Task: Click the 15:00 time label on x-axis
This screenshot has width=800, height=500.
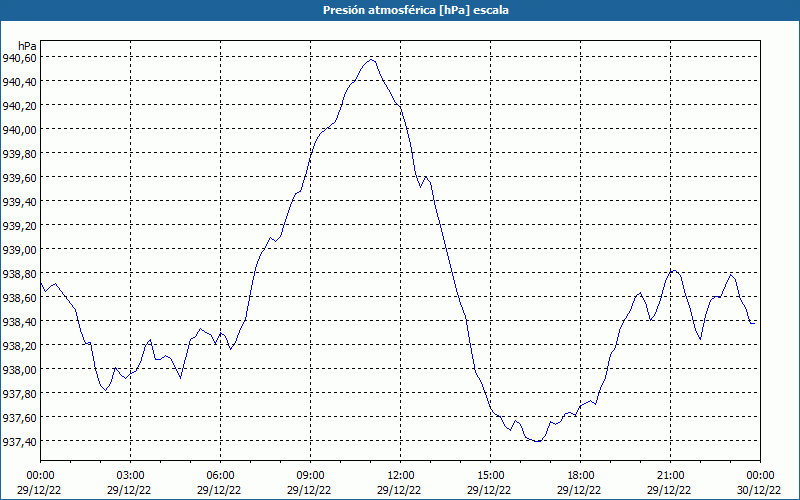Action: 490,476
